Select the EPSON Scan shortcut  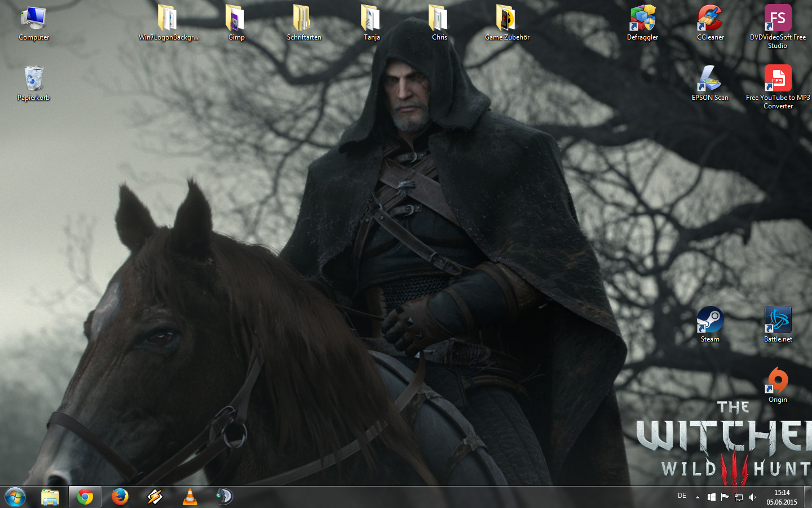[710, 79]
